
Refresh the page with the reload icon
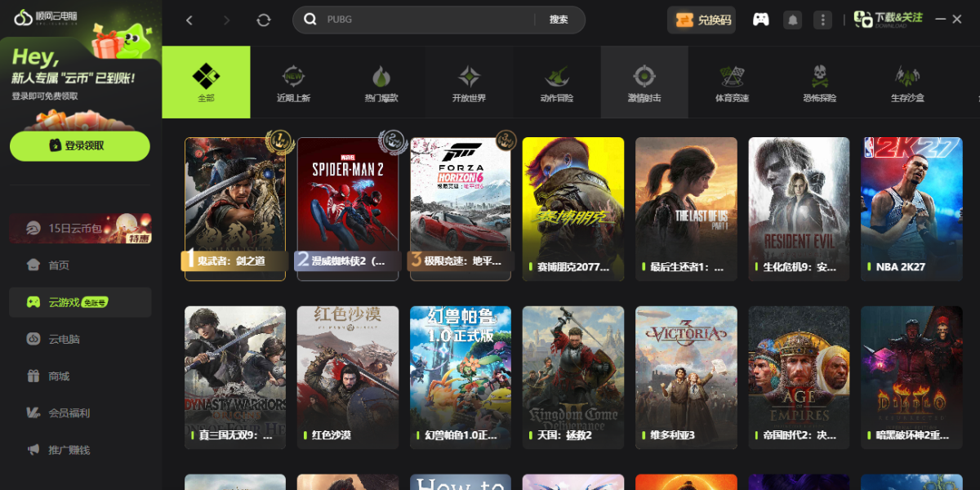263,20
